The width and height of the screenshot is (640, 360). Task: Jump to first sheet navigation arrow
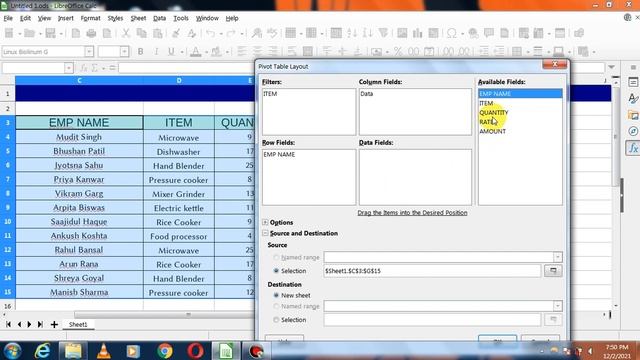tap(8, 324)
